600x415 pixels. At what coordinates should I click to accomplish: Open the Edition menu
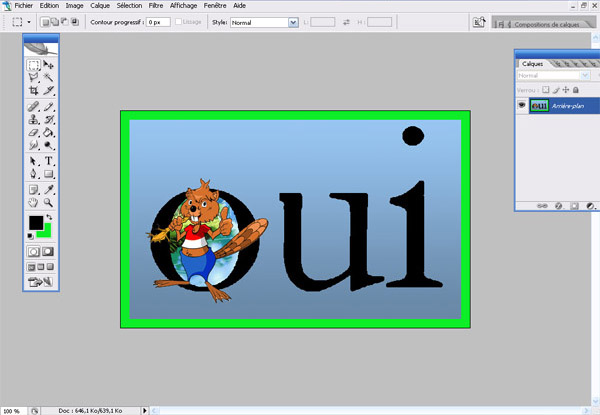pyautogui.click(x=49, y=5)
